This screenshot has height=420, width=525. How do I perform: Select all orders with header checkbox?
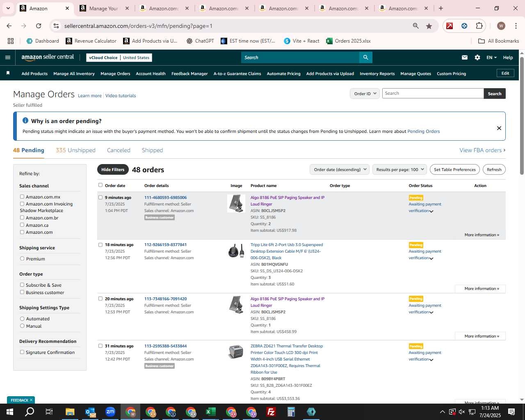coord(100,185)
